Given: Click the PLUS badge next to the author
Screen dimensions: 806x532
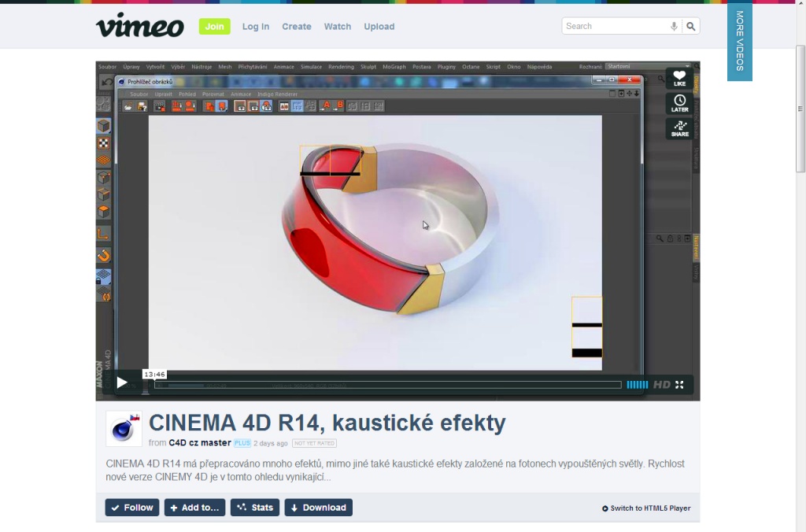Looking at the screenshot, I should 242,443.
